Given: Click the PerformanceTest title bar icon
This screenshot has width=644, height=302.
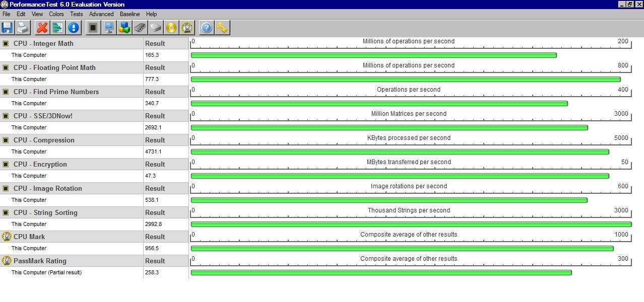Looking at the screenshot, I should click(5, 5).
